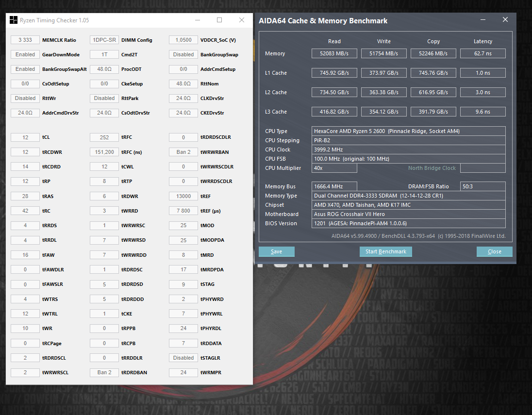Click the Cmd2T value 1T

click(x=104, y=55)
